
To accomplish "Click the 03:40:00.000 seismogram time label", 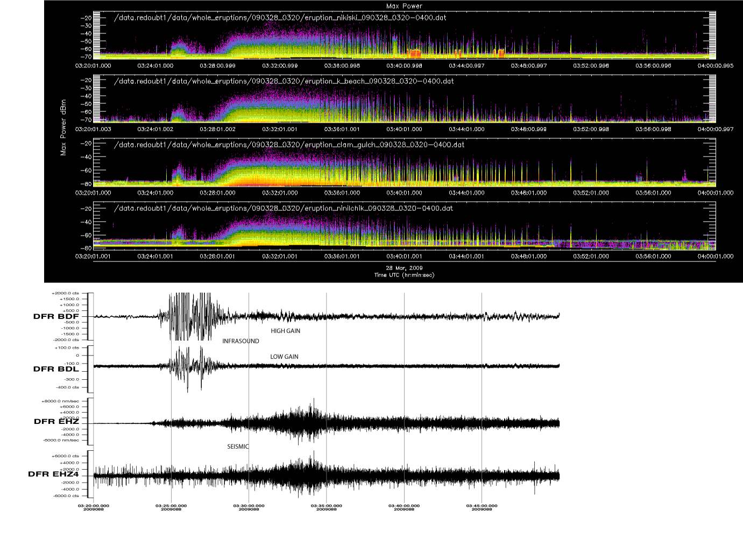I will (x=404, y=506).
